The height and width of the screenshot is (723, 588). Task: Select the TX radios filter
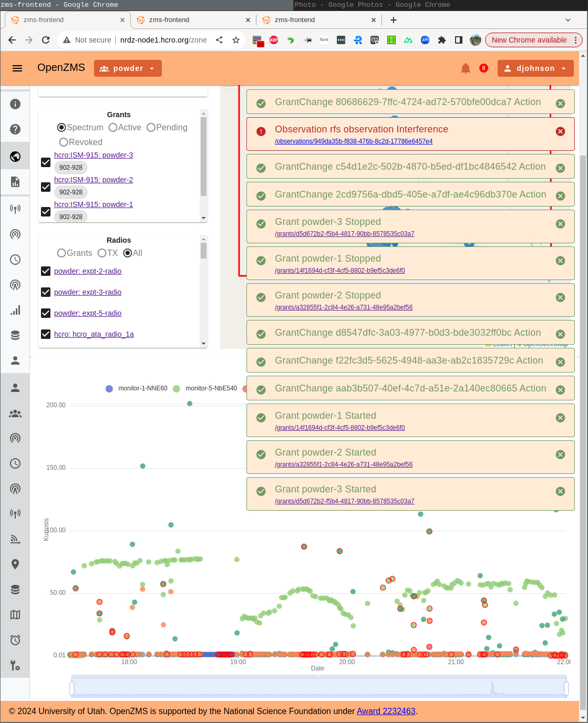click(102, 253)
